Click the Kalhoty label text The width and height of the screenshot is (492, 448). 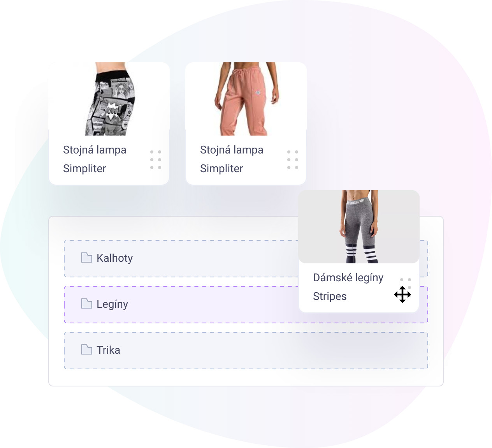115,258
